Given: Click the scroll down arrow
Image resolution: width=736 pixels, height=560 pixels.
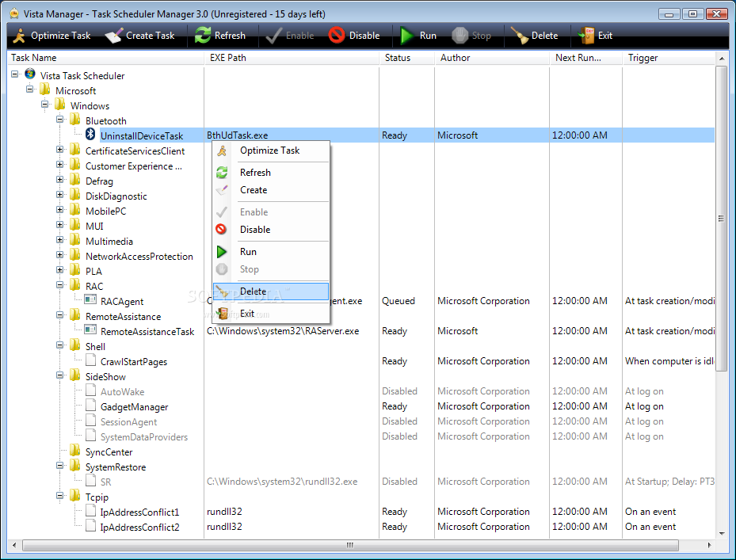Looking at the screenshot, I should pyautogui.click(x=721, y=534).
